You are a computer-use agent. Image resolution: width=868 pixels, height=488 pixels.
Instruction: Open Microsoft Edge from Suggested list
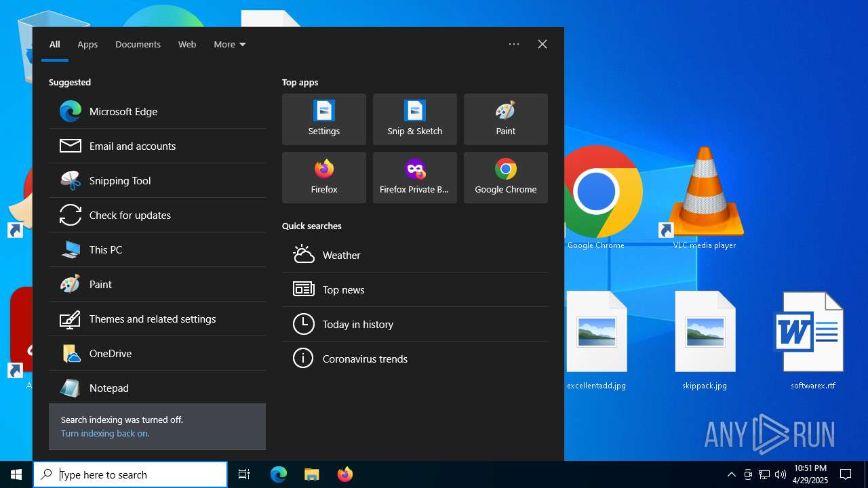click(x=157, y=112)
